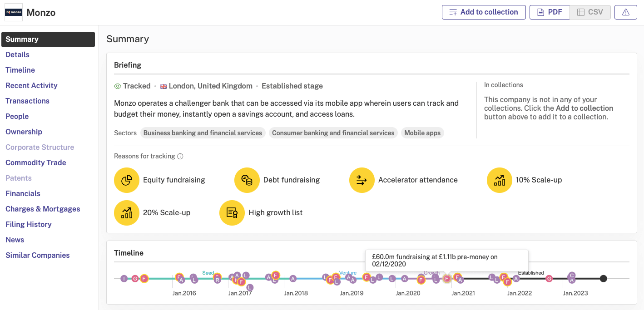
Task: Click the 'Jan.2023' timeline axis label
Action: (575, 293)
